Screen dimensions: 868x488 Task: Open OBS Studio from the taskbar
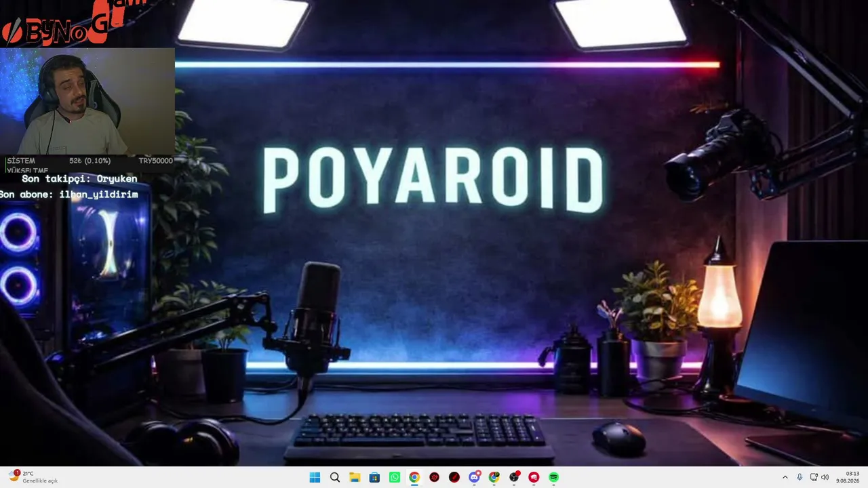(514, 477)
